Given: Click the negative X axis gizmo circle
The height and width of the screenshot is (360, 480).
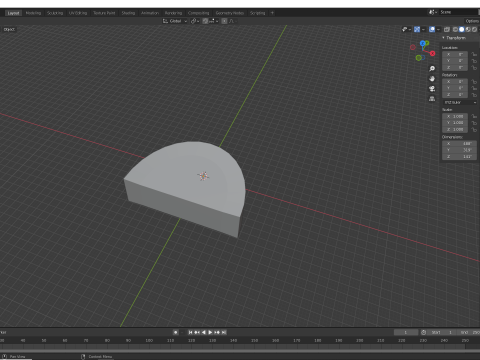Looking at the screenshot, I should click(x=413, y=47).
